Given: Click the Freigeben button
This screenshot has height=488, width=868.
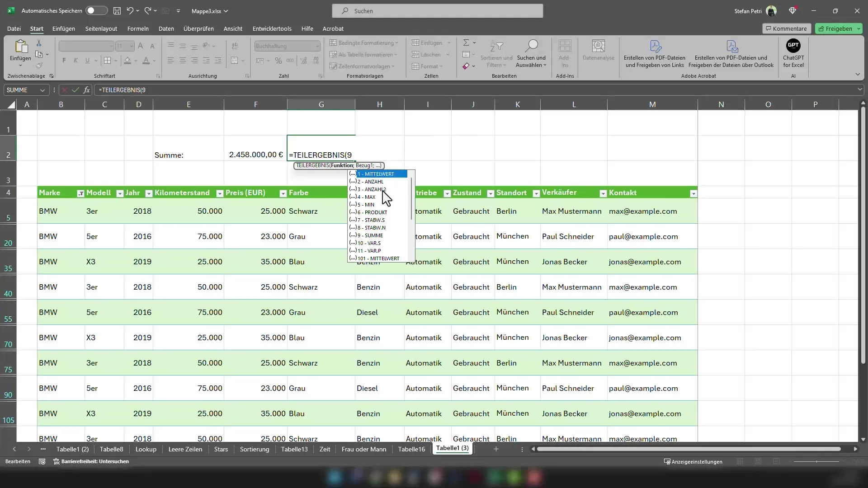Looking at the screenshot, I should 839,28.
